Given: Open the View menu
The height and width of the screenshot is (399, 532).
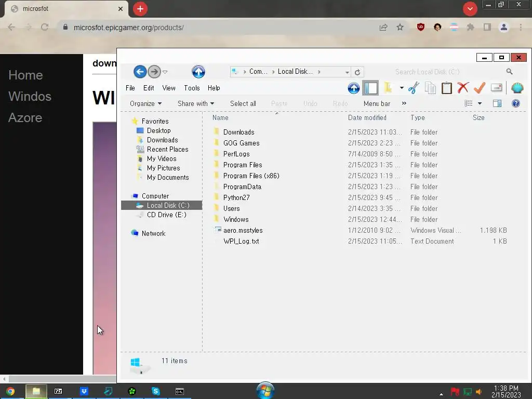Looking at the screenshot, I should (169, 88).
